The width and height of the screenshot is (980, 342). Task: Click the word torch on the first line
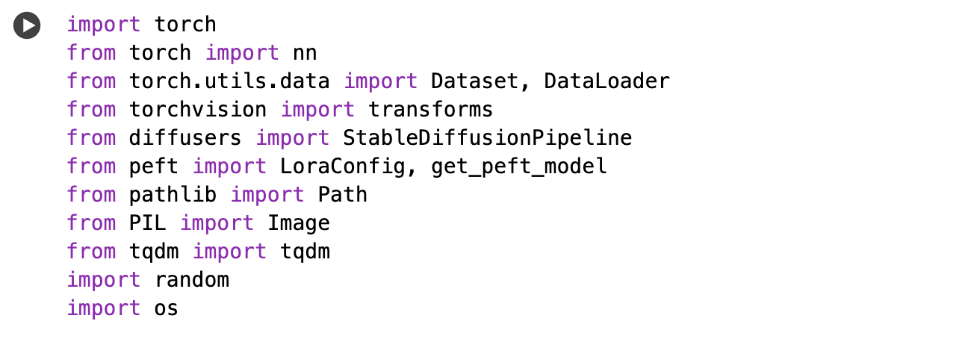185,25
